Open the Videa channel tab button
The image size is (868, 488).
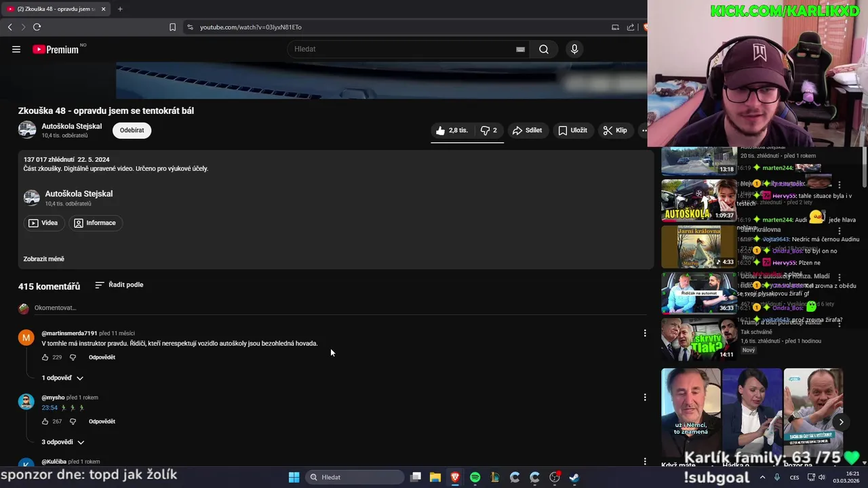(44, 223)
